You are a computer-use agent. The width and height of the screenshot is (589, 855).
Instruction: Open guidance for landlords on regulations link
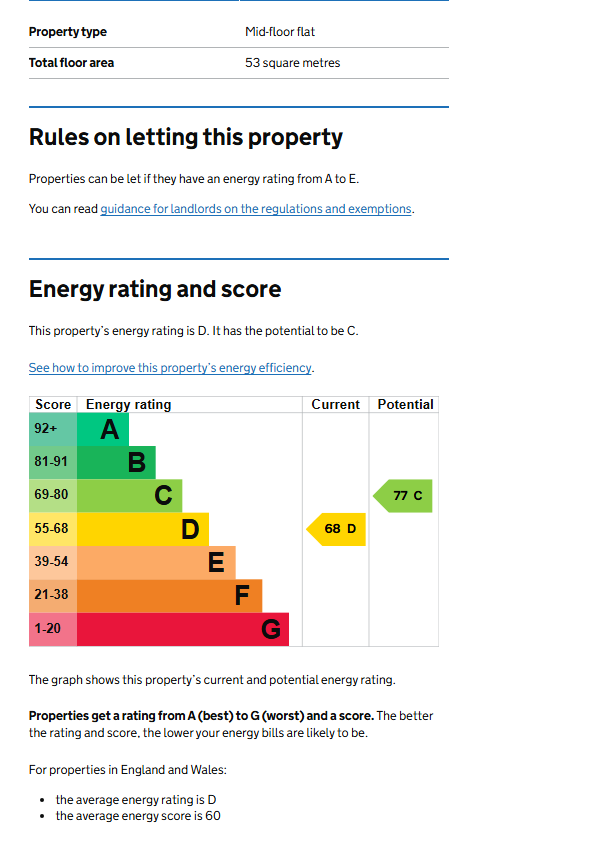(256, 209)
